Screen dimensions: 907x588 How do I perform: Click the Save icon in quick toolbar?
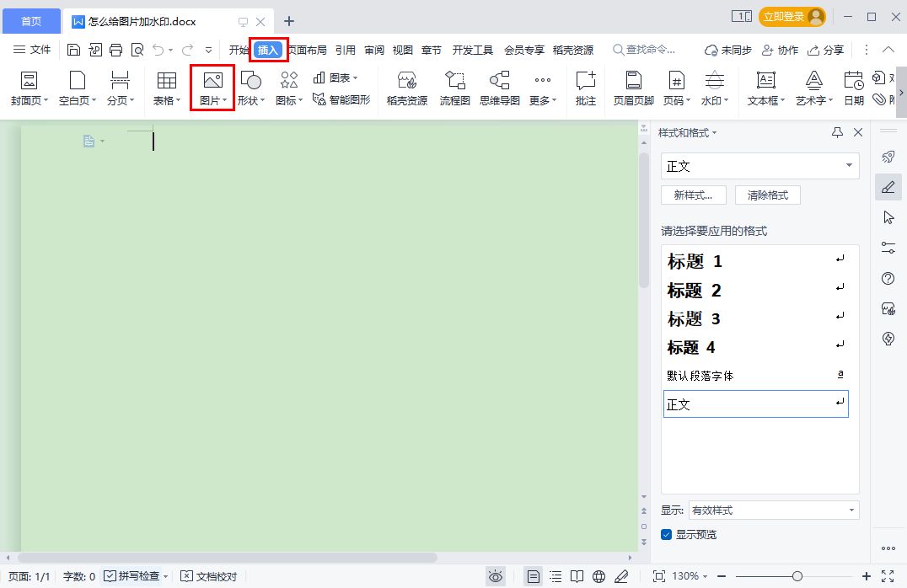pos(73,50)
